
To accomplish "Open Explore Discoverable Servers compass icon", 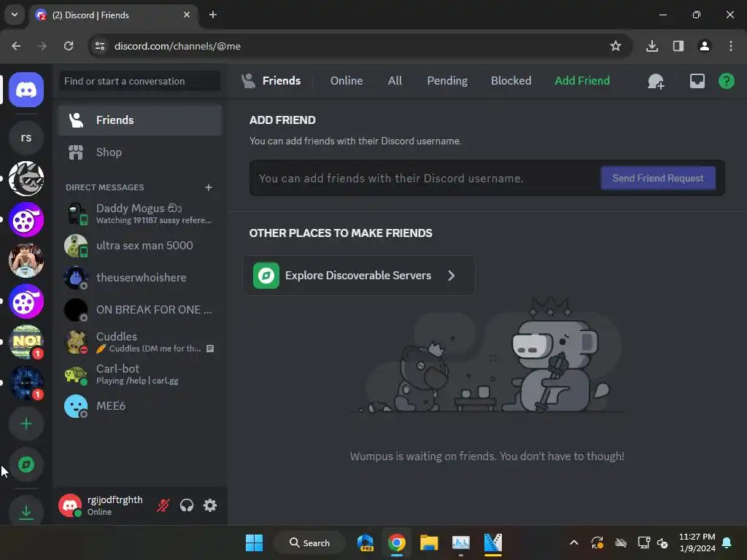I will [x=26, y=464].
